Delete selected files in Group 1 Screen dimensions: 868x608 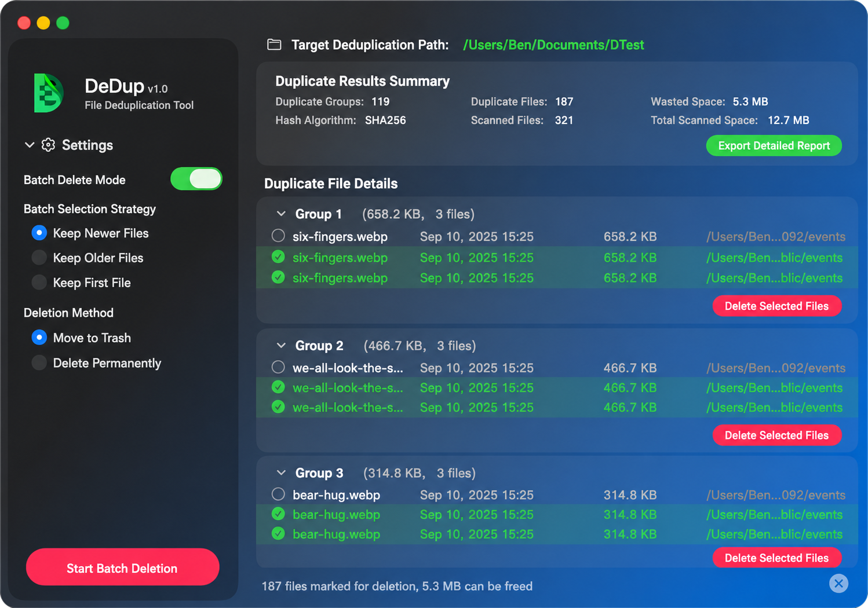coord(776,306)
